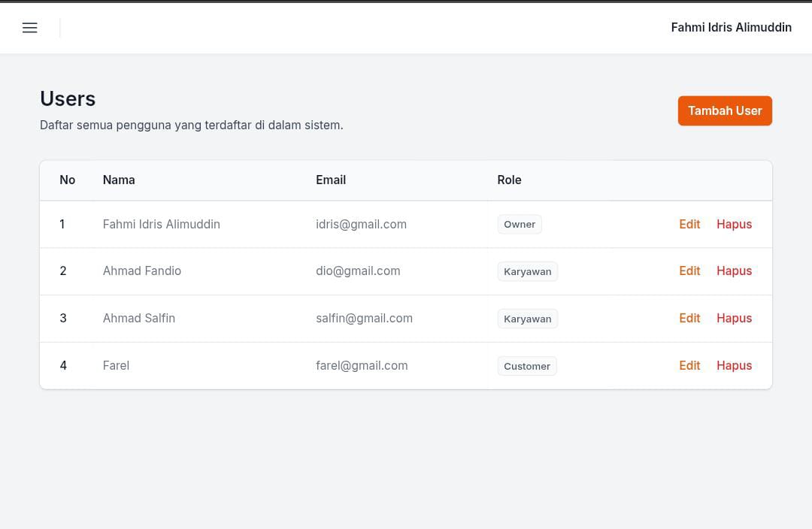Select email idris@gmail.com
The height and width of the screenshot is (529, 812).
[x=361, y=224]
